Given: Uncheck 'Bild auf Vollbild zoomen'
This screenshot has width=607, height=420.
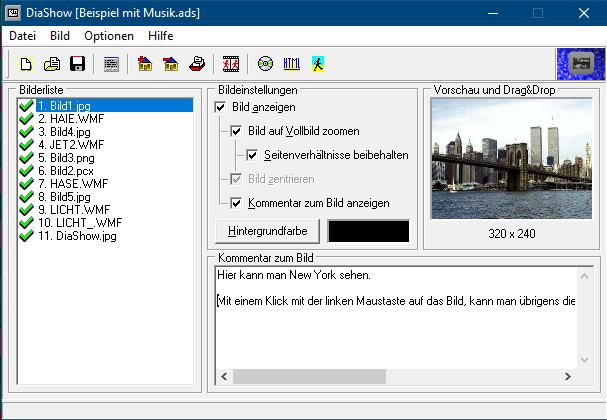Looking at the screenshot, I should (x=236, y=131).
